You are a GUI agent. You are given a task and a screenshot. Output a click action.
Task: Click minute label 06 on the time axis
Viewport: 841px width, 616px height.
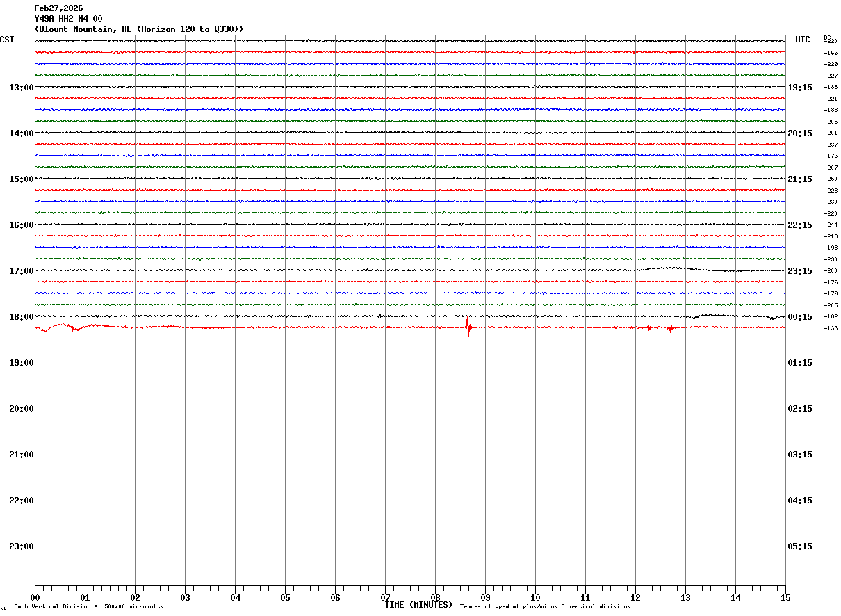coord(335,597)
